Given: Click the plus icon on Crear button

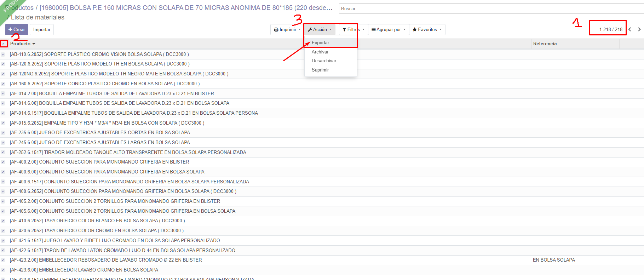Looking at the screenshot, I should pos(10,30).
